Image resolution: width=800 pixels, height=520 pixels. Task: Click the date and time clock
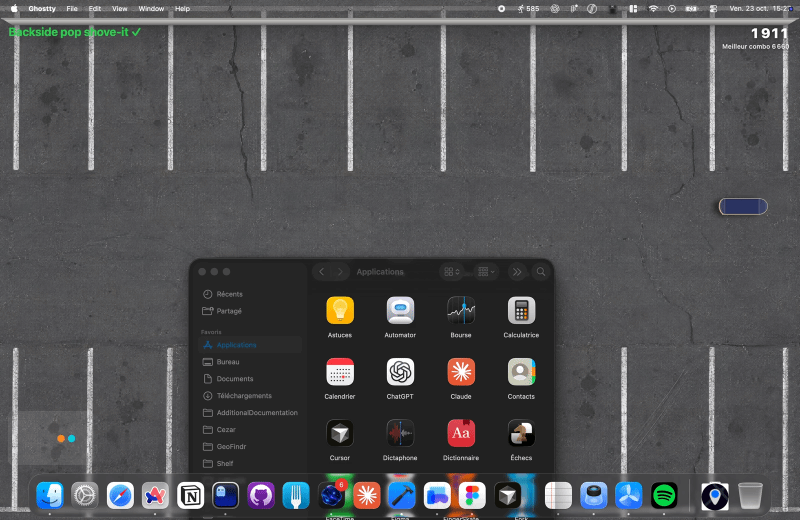pyautogui.click(x=761, y=8)
